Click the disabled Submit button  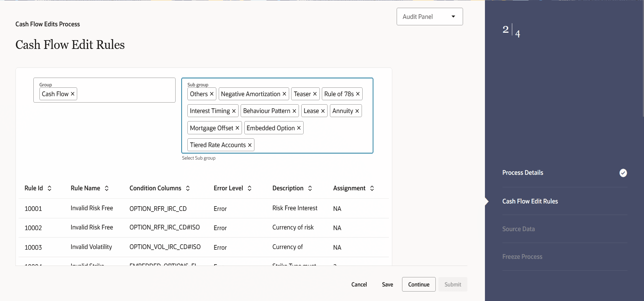453,284
